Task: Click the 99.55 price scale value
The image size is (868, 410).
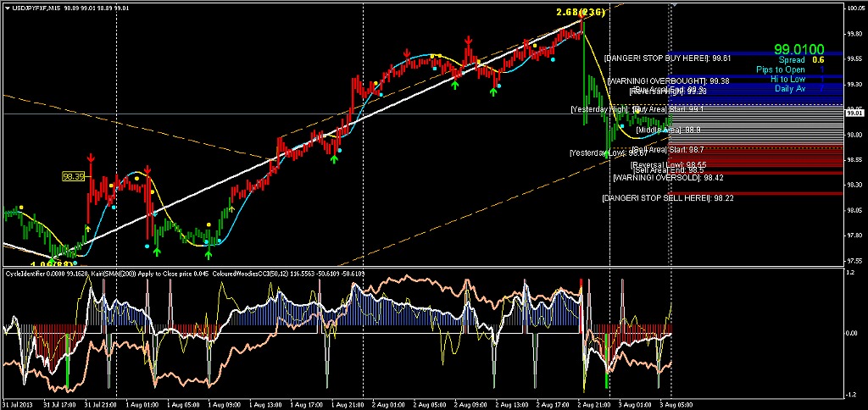Action: pos(854,59)
